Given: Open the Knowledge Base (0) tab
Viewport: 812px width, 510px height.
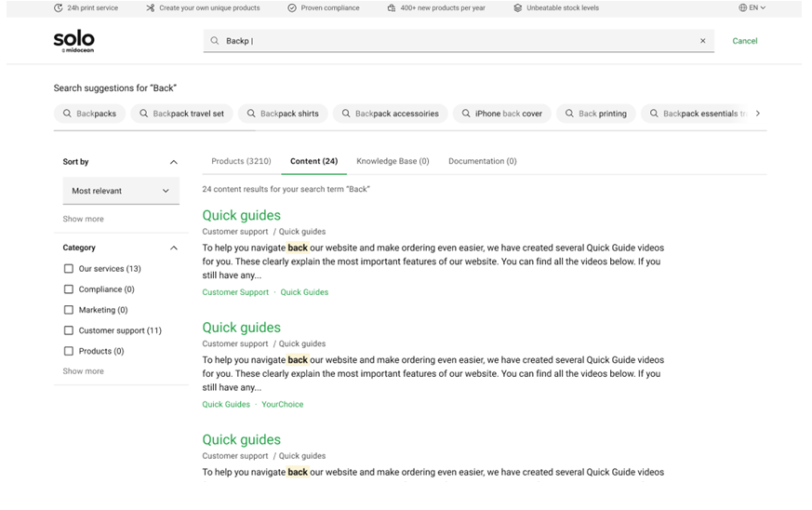Looking at the screenshot, I should [x=393, y=161].
